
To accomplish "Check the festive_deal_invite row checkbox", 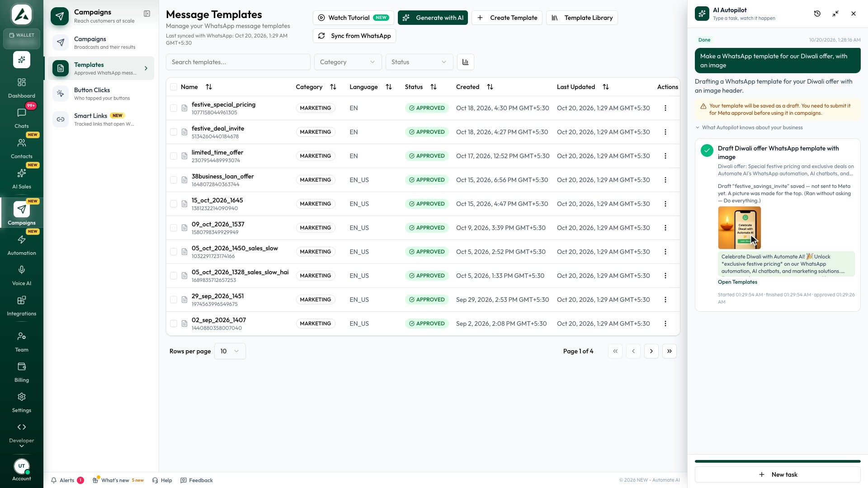I will pos(174,132).
